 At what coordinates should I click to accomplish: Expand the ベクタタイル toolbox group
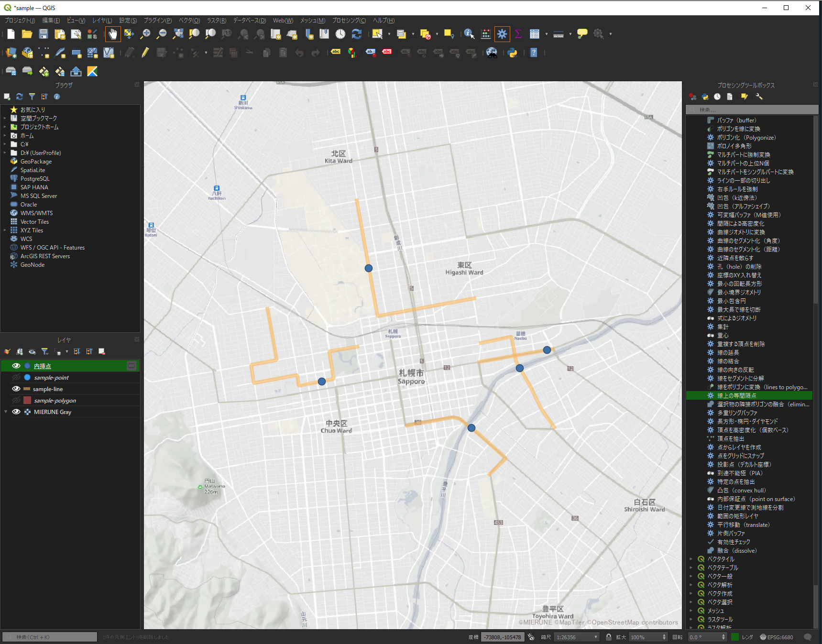691,559
